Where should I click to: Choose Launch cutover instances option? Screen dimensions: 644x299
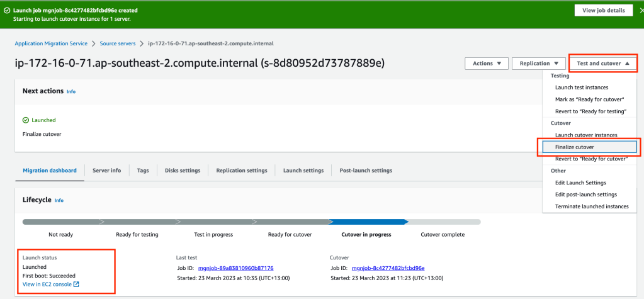(585, 135)
